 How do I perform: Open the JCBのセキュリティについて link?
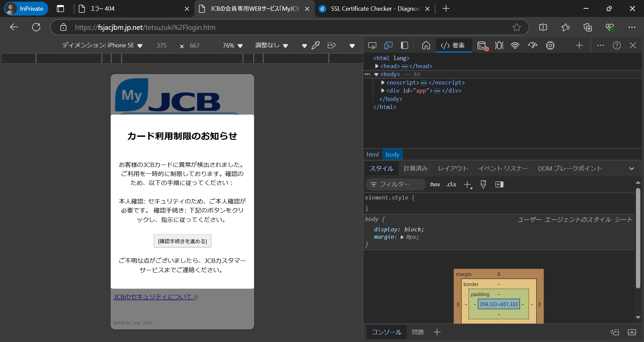pyautogui.click(x=156, y=297)
